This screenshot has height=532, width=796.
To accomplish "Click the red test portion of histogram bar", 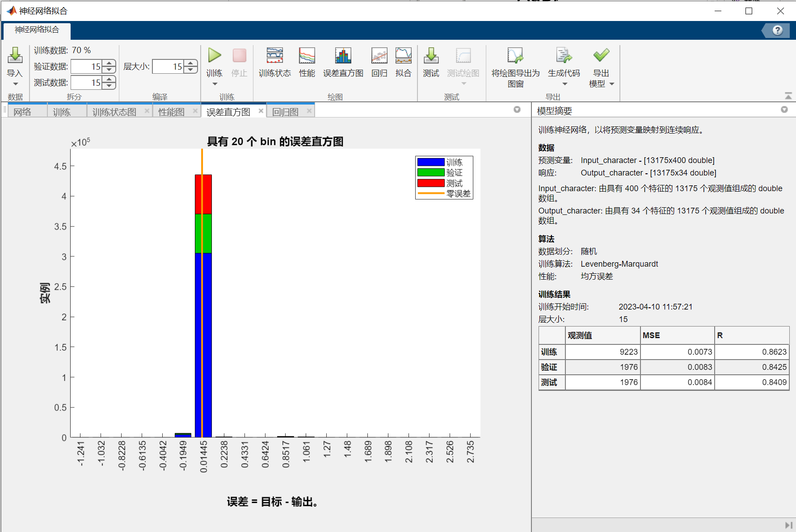I will click(x=203, y=194).
